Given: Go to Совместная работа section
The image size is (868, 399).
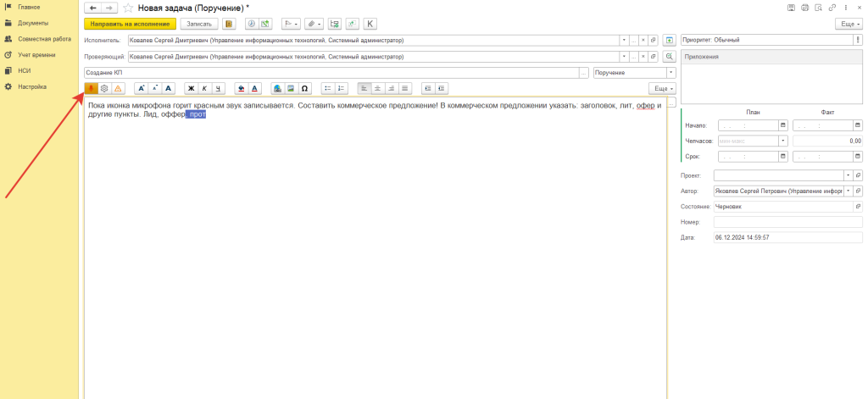Looking at the screenshot, I should (44, 39).
